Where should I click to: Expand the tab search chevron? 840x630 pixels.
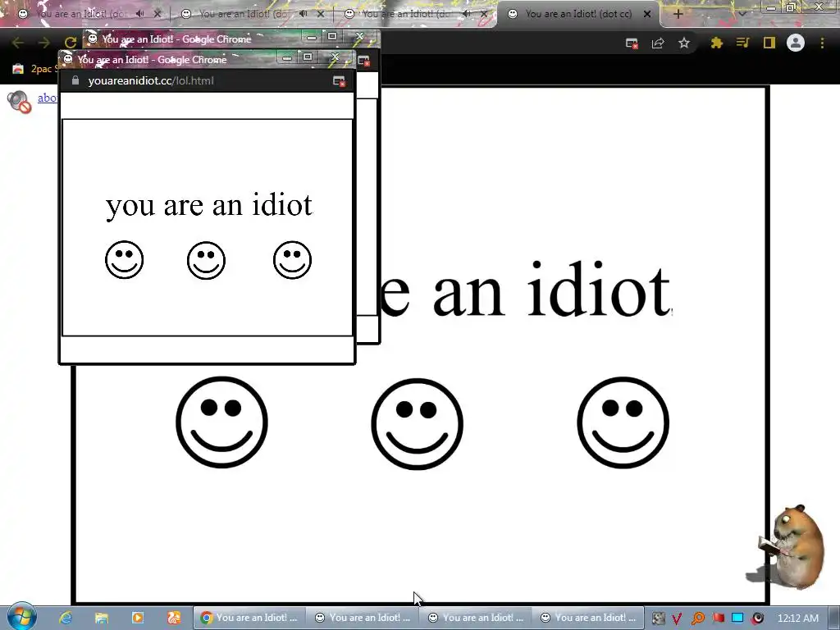pyautogui.click(x=742, y=14)
